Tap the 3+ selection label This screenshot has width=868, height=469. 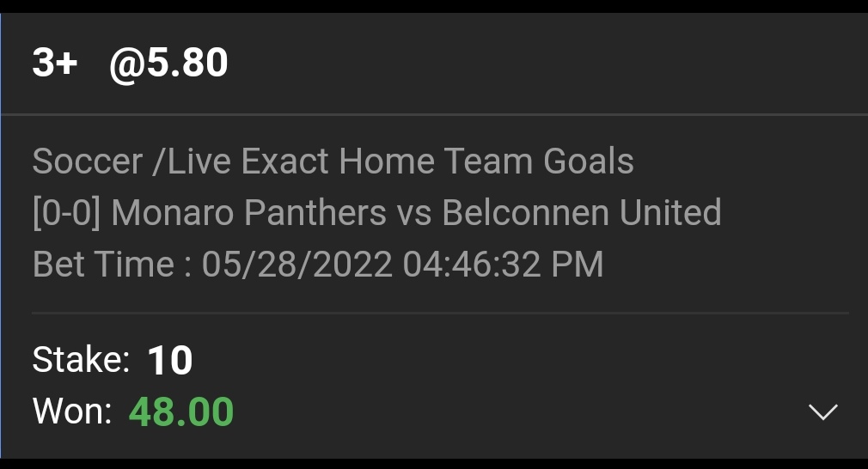pos(55,64)
